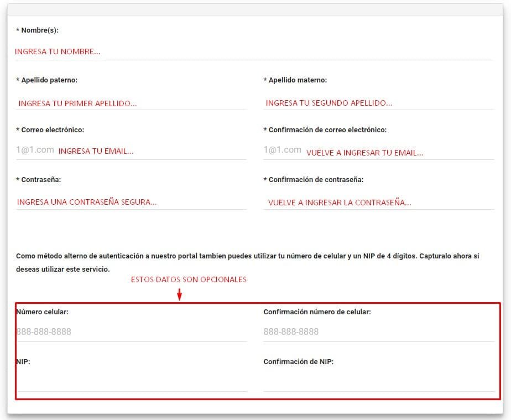511x420 pixels.
Task: Click the '* Apellido paterno:' label
Action: [46, 80]
